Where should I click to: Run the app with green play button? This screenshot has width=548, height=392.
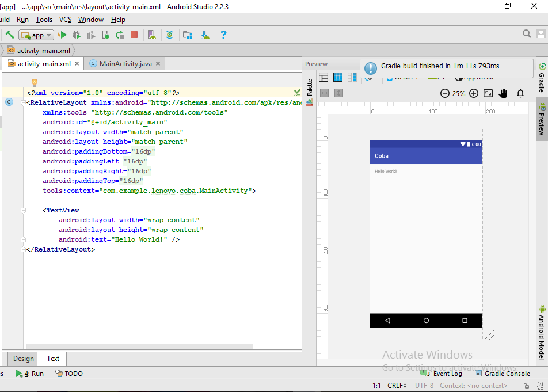(62, 35)
